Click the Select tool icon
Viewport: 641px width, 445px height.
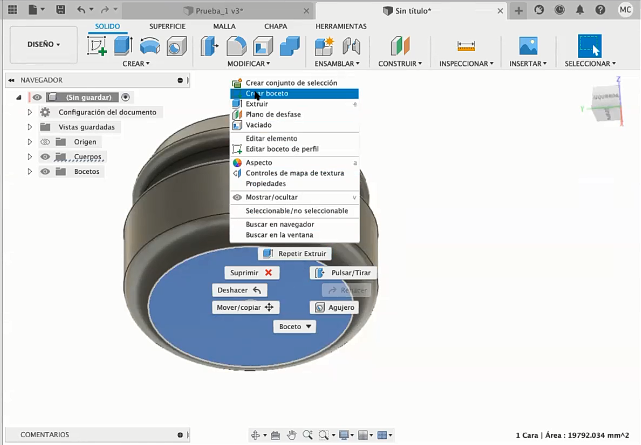pyautogui.click(x=589, y=46)
